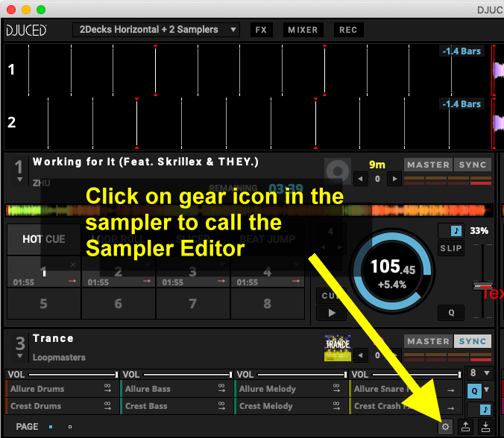Click the deck 1 pitch fader handle
The height and width of the screenshot is (438, 504).
point(482,285)
